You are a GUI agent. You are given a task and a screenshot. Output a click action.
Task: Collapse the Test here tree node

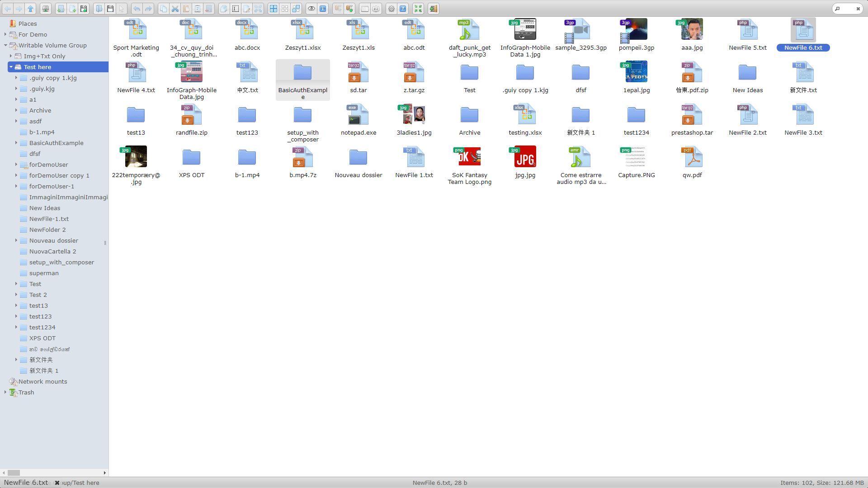11,67
